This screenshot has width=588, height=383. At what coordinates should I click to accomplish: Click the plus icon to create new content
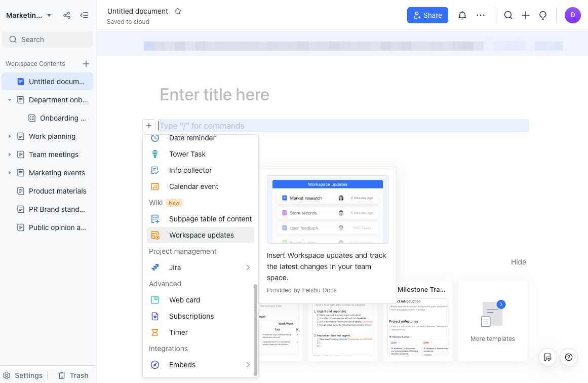coord(525,15)
